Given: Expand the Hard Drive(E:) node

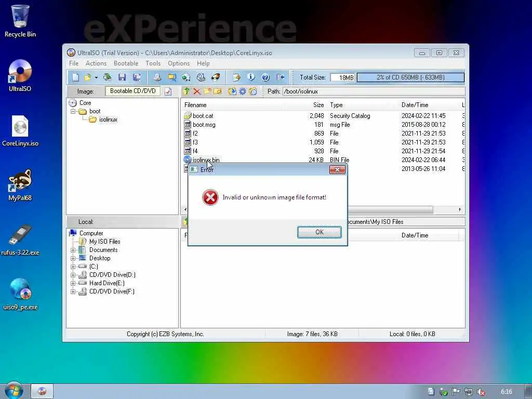Looking at the screenshot, I should (x=73, y=283).
